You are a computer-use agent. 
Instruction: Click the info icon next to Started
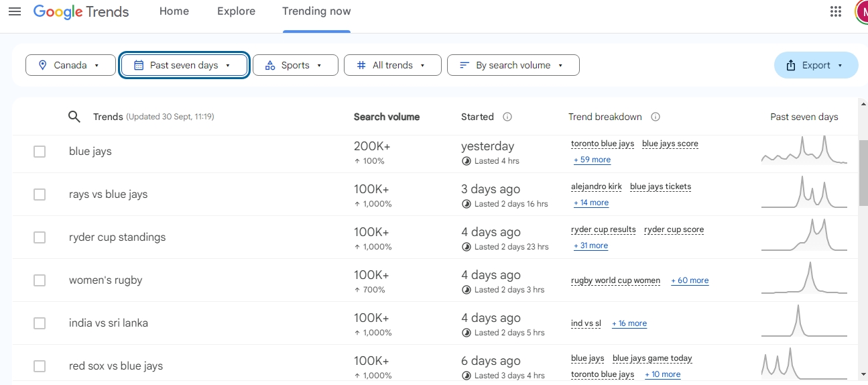pos(507,117)
